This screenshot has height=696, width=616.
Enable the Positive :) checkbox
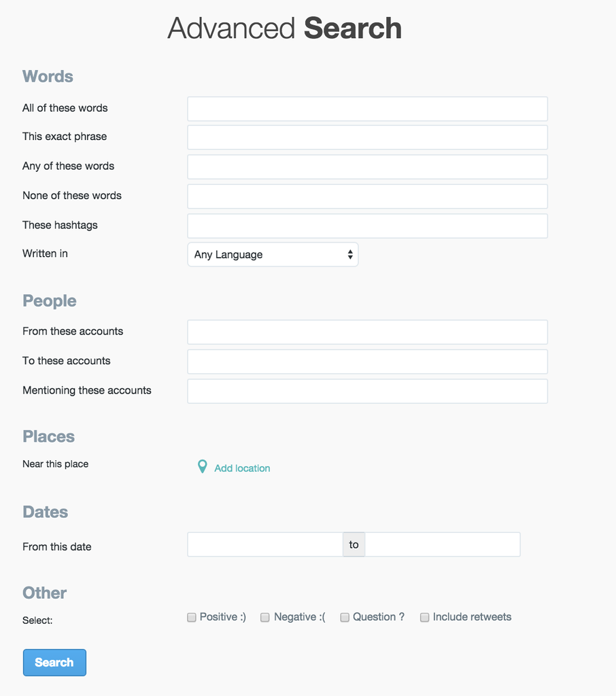(192, 618)
